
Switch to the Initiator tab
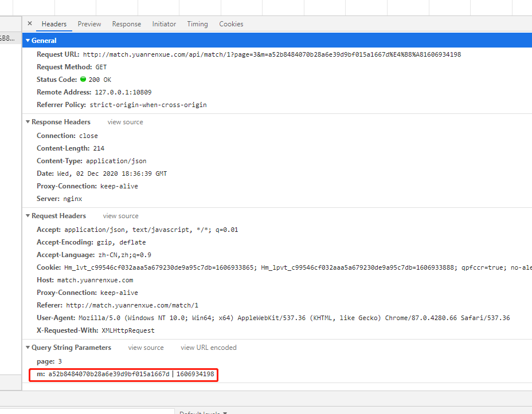[164, 24]
